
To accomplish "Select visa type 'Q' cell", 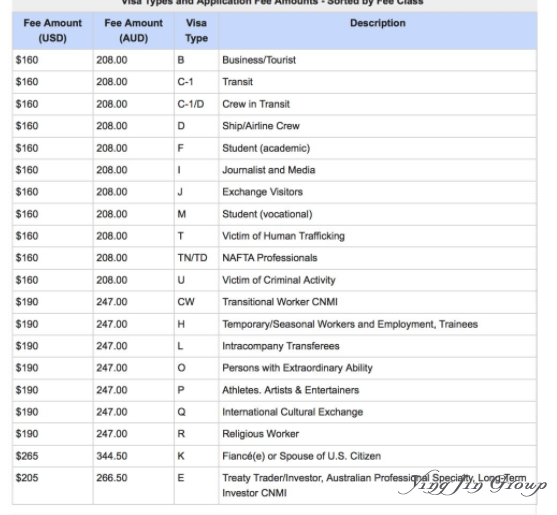I will (x=196, y=412).
